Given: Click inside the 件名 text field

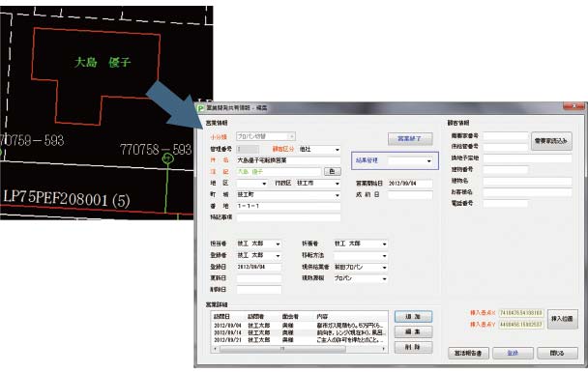Looking at the screenshot, I should (288, 160).
